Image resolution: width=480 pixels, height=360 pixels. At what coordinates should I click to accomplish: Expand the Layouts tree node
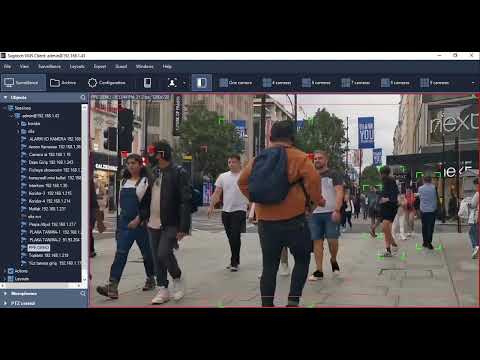pos(4,279)
